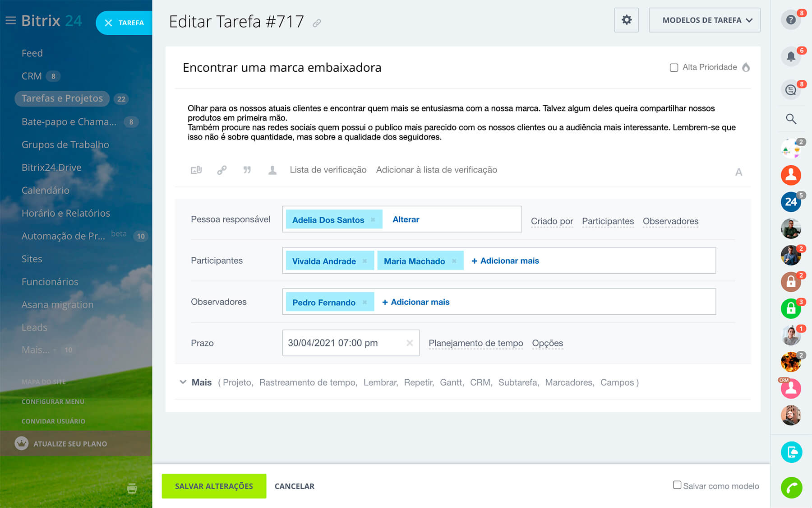Open Calendário in the sidebar

46,191
